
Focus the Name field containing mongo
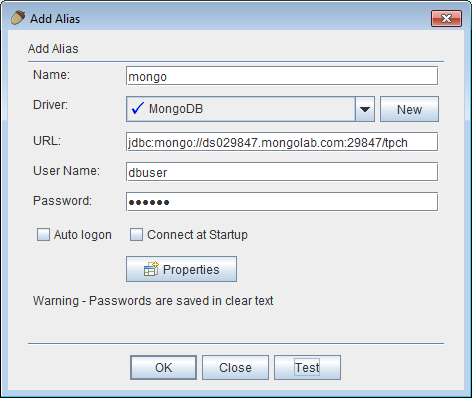pyautogui.click(x=282, y=76)
